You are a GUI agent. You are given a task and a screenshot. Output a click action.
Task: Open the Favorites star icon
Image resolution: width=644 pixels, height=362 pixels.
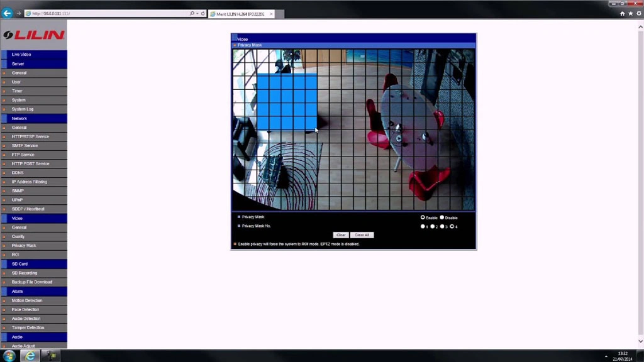click(x=630, y=13)
